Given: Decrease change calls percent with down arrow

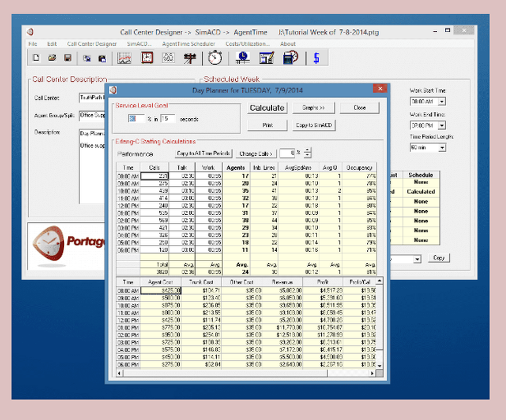Looking at the screenshot, I should pyautogui.click(x=308, y=156).
